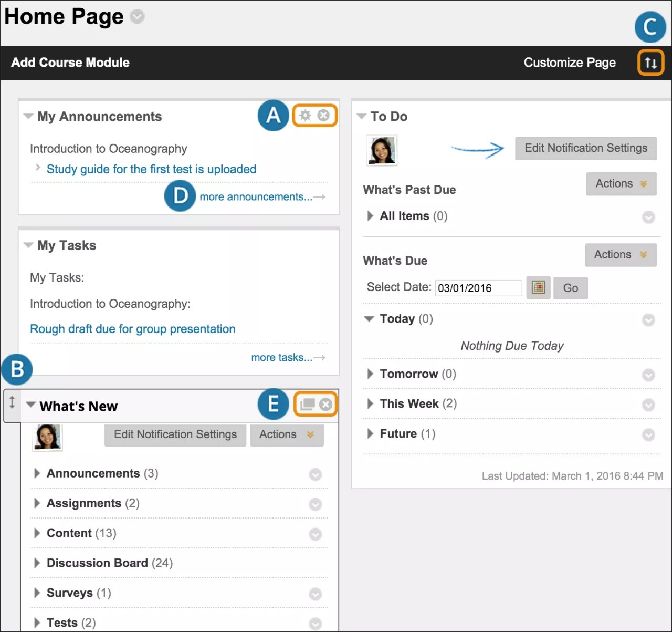672x632 pixels.
Task: Click the more tasks link
Action: tap(281, 357)
